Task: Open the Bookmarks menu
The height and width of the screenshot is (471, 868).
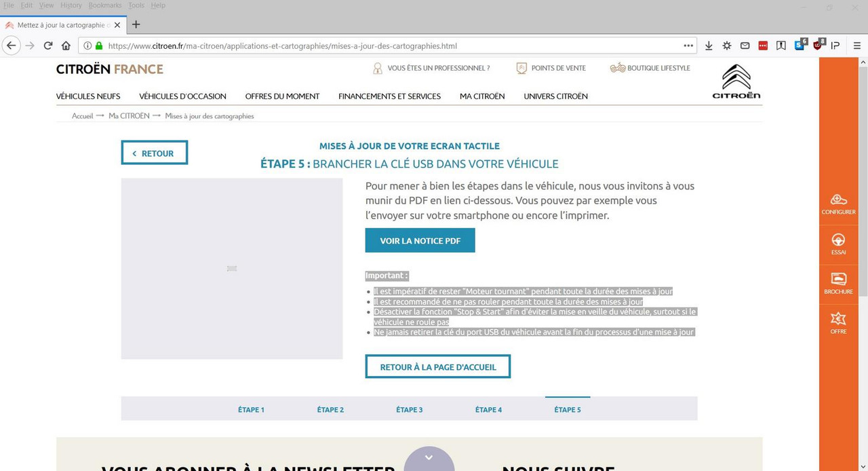Action: (x=105, y=5)
